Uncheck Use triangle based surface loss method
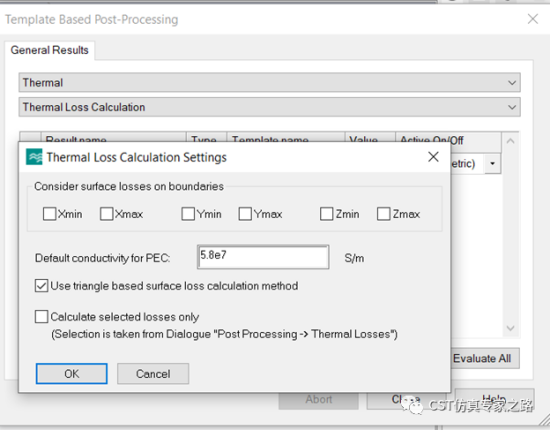 click(41, 286)
